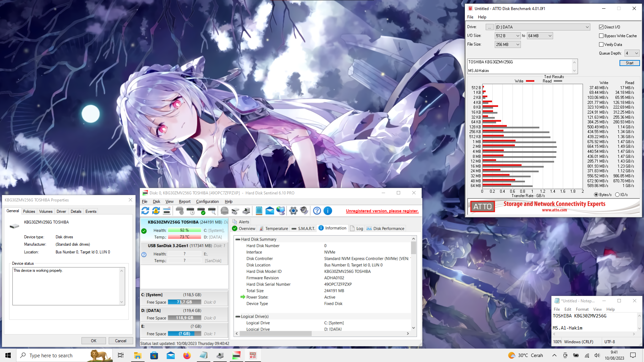Click the Unregistered version, please register link
The image size is (644, 362).
(382, 211)
